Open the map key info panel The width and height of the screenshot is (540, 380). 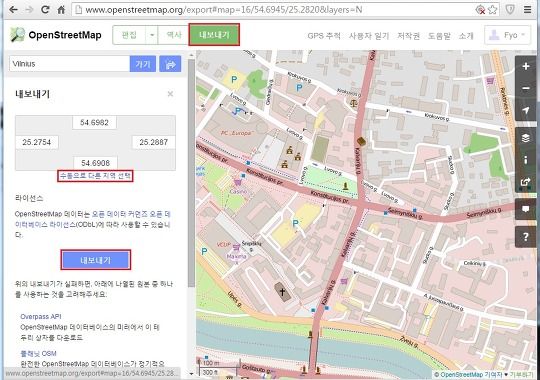tap(526, 160)
